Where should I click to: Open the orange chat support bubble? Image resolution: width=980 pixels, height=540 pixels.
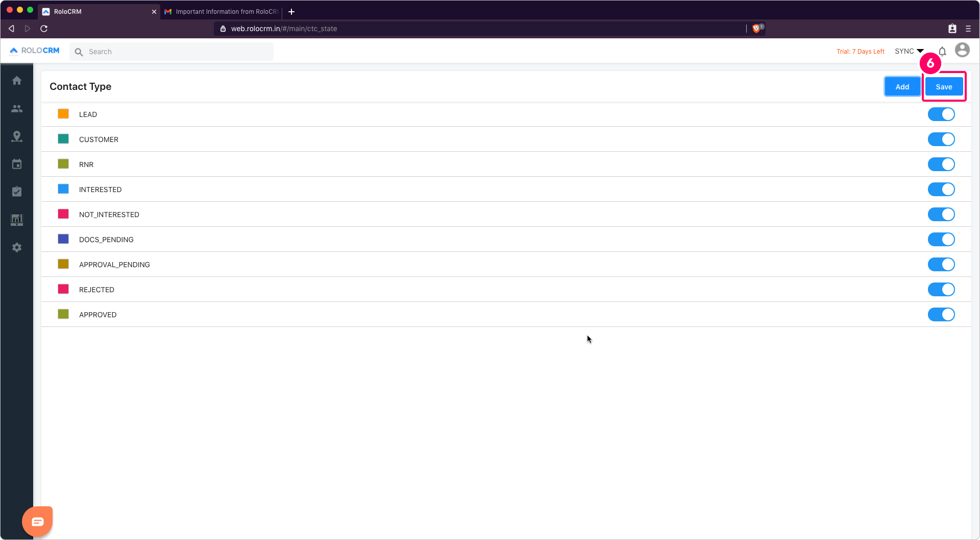pyautogui.click(x=37, y=521)
